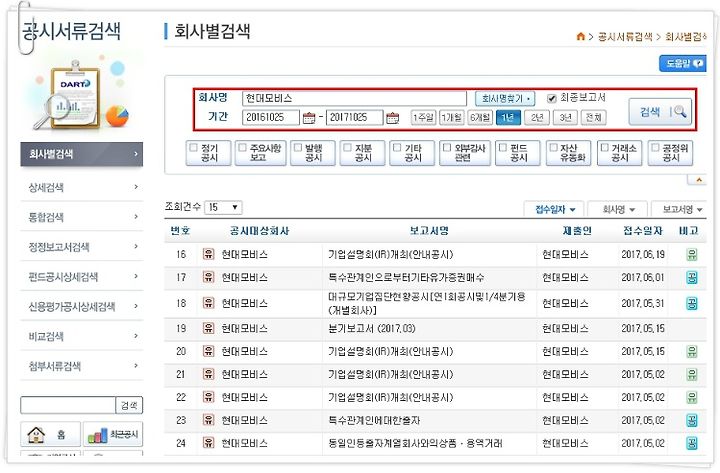Click the blue 공 remark icon in row 24
This screenshot has width=720, height=473.
coord(692,443)
